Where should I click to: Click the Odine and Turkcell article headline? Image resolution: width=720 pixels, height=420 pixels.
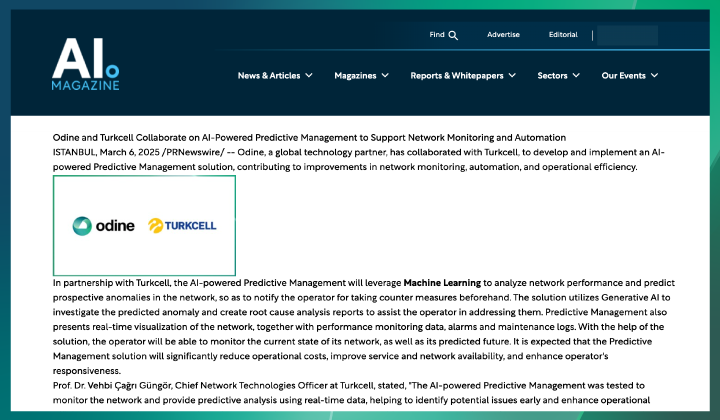point(309,137)
